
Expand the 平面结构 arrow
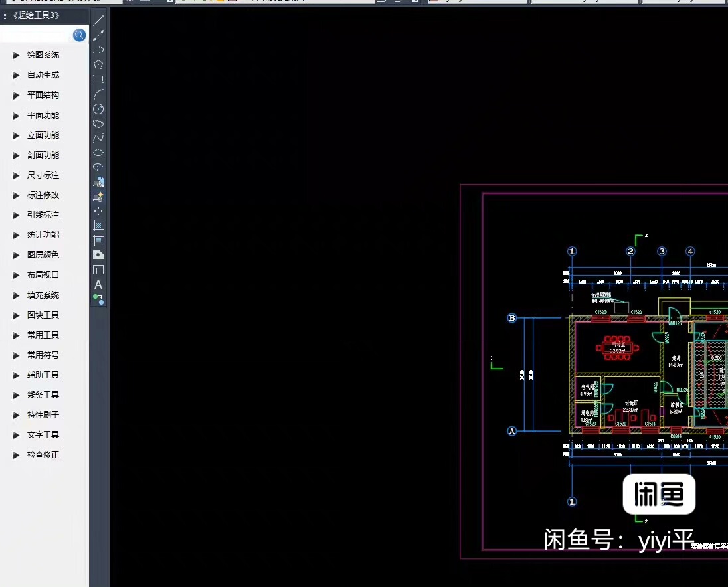point(16,95)
